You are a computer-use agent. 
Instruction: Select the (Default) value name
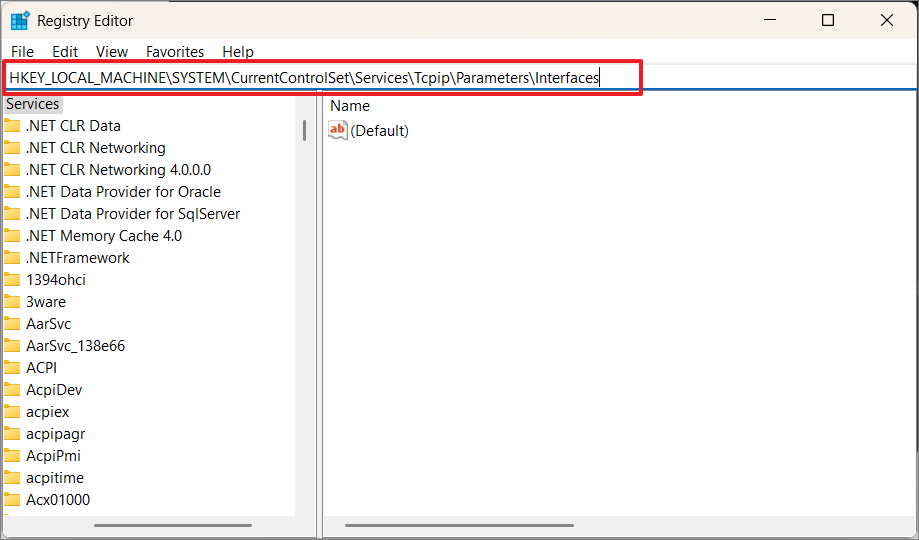379,130
